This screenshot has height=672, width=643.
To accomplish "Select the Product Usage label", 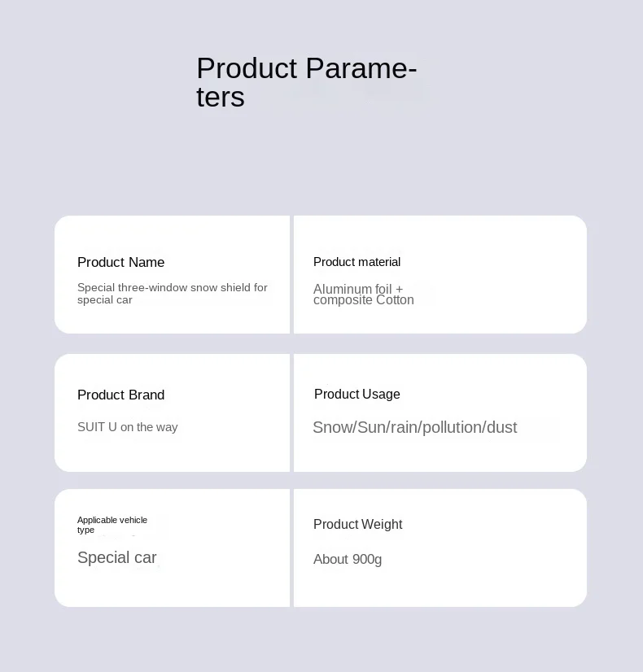I will pyautogui.click(x=357, y=394).
